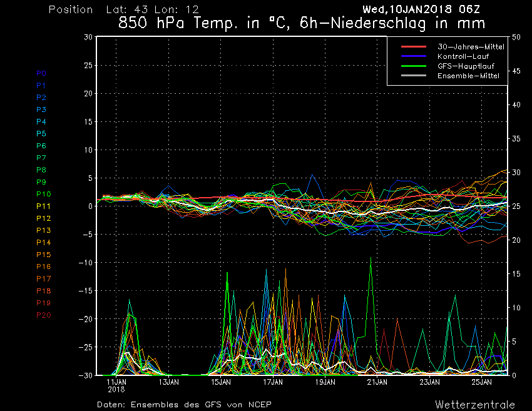Click the P0 ensemble member label
The image size is (532, 411).
click(41, 73)
